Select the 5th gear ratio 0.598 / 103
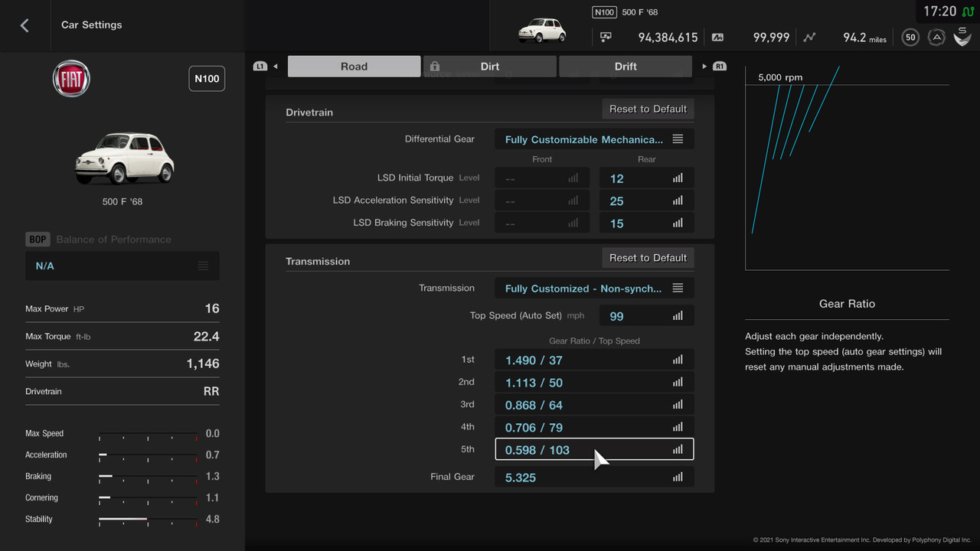This screenshot has width=980, height=551. [x=595, y=449]
